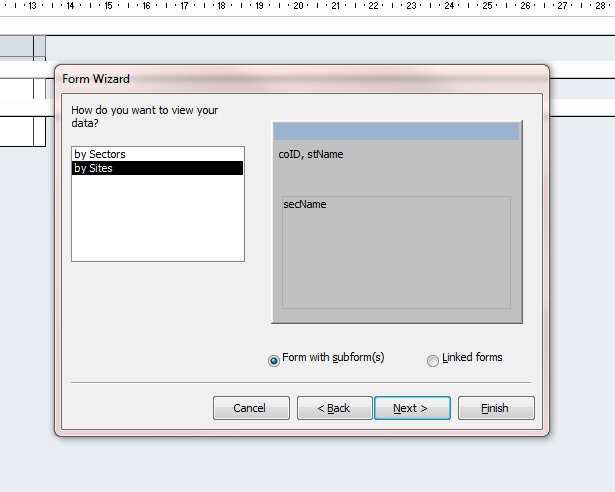This screenshot has height=492, width=615.
Task: Proceed with the Next > button
Action: tap(412, 408)
